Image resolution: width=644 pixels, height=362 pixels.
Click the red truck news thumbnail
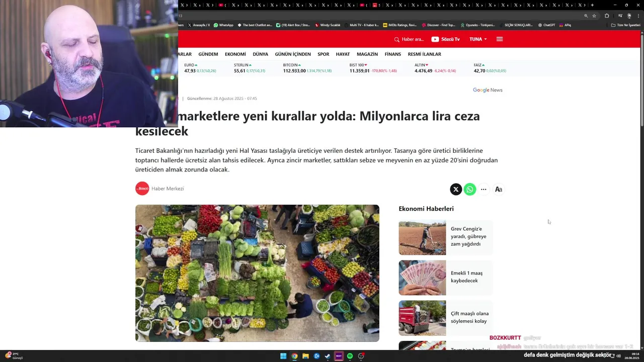422,318
